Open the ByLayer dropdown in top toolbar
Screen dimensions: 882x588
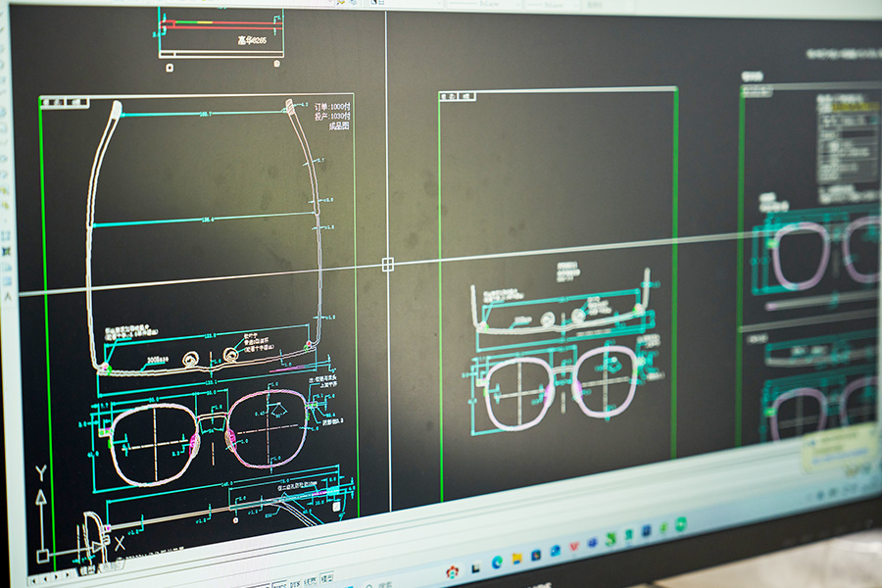[x=488, y=4]
